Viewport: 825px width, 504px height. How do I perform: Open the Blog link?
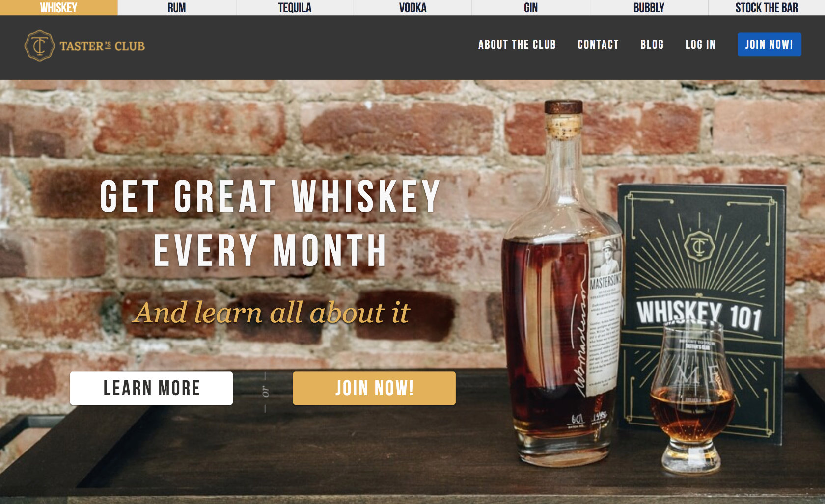(x=652, y=45)
